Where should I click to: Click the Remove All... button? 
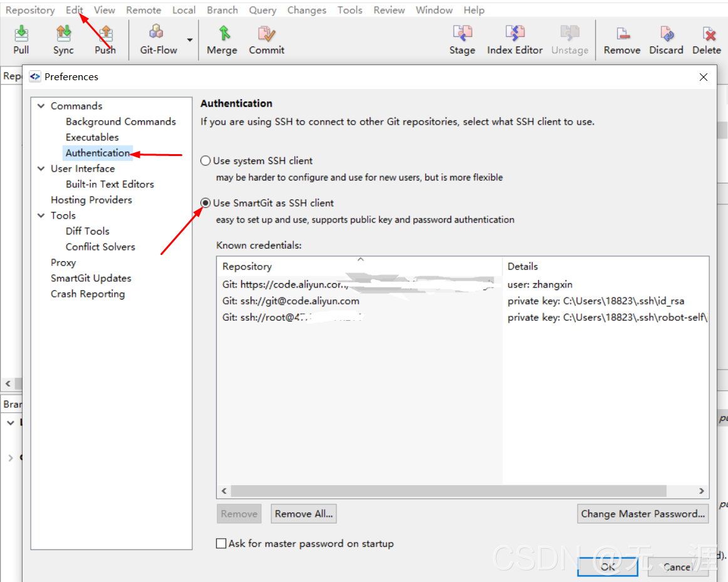coord(304,514)
